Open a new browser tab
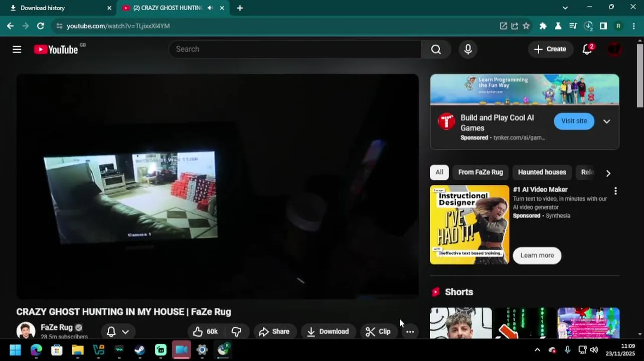This screenshot has width=644, height=361. point(240,8)
